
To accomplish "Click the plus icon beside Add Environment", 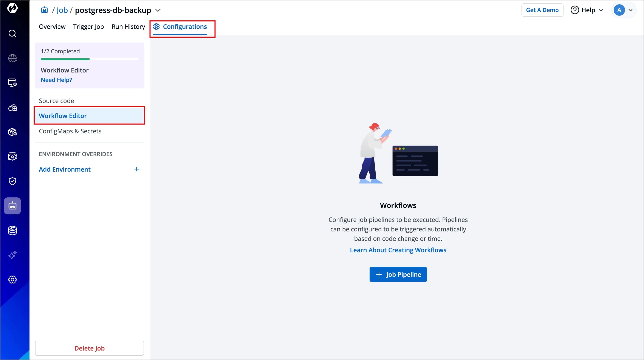I will coord(136,169).
